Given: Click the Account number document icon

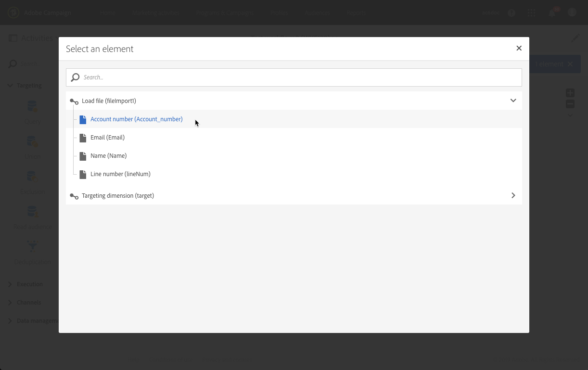Looking at the screenshot, I should (x=83, y=119).
